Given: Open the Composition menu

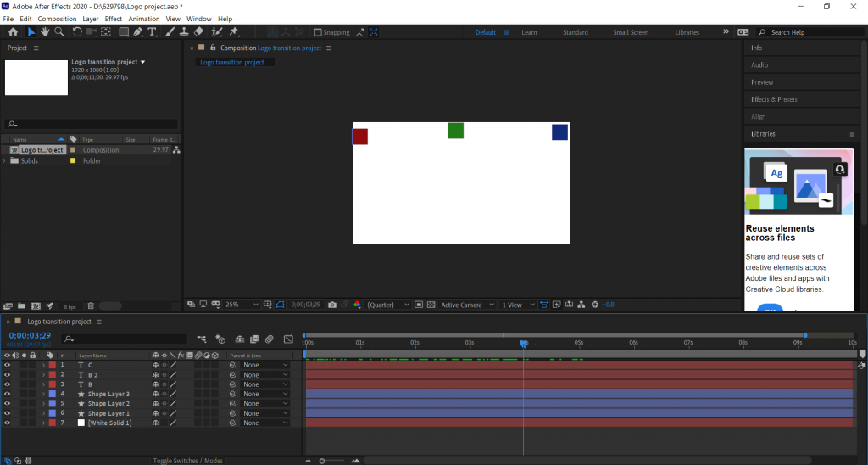Looking at the screenshot, I should [57, 19].
